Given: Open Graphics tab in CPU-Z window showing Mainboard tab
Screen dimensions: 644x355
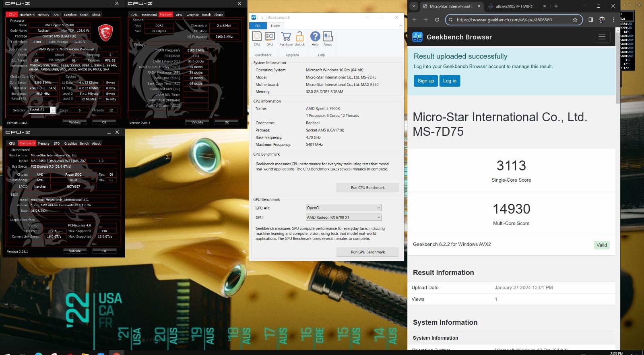Looking at the screenshot, I should coord(70,143).
